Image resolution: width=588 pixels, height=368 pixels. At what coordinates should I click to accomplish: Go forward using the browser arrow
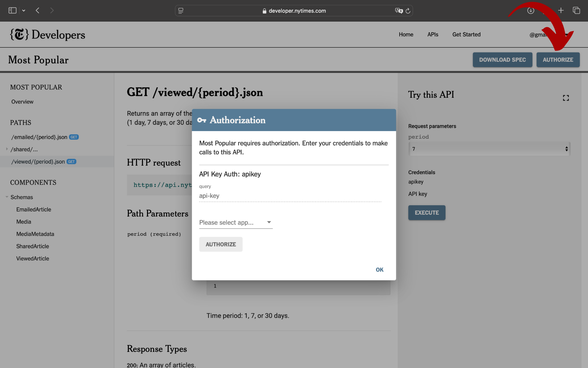[x=52, y=11]
